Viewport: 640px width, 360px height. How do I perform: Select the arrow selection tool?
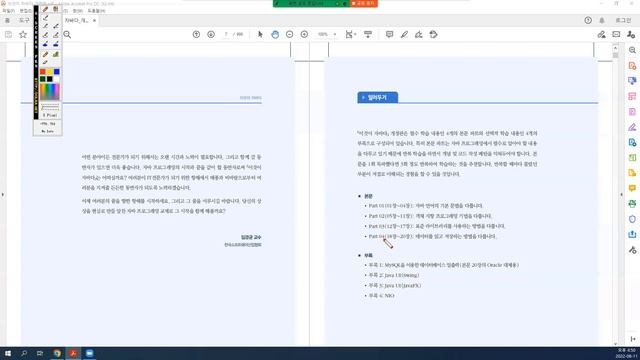click(x=260, y=35)
